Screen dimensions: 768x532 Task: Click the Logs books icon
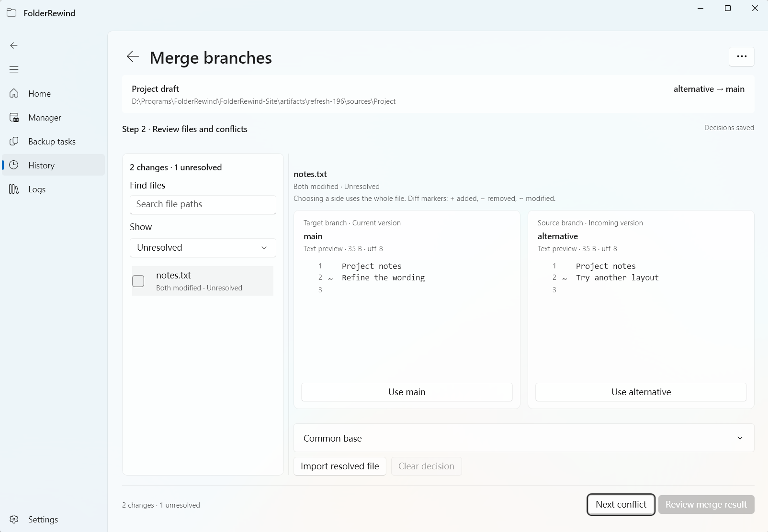click(14, 189)
